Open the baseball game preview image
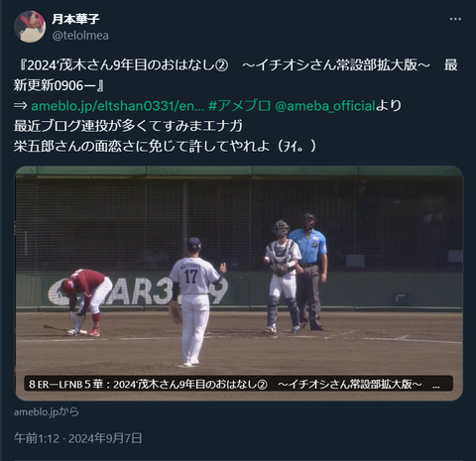Image resolution: width=476 pixels, height=461 pixels. (x=239, y=284)
